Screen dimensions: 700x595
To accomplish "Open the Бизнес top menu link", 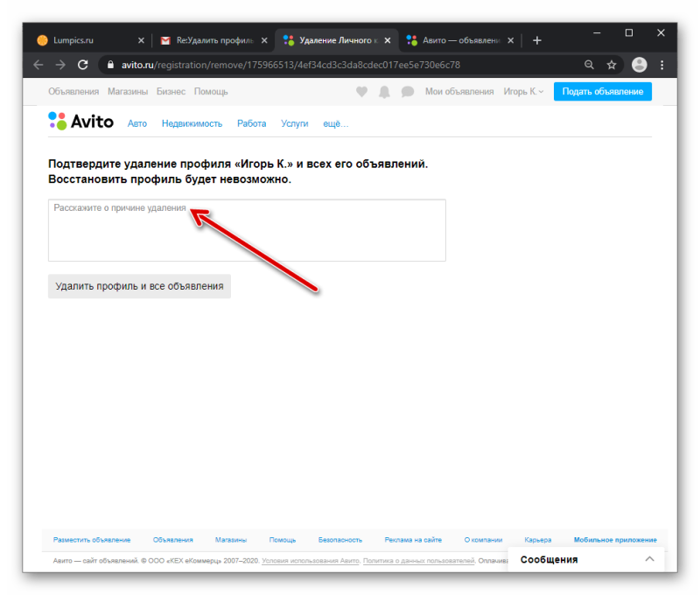I will [x=171, y=92].
